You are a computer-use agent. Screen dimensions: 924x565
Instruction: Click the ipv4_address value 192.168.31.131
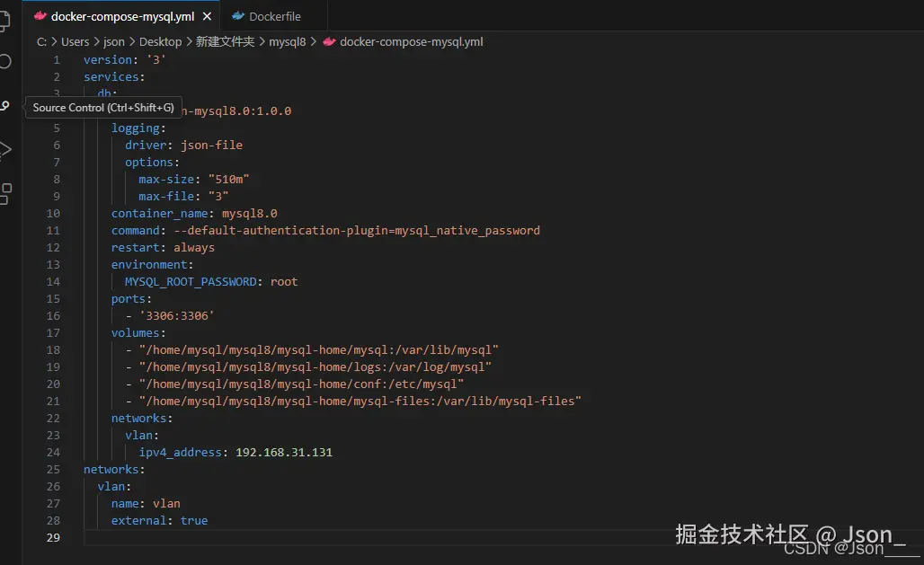pyautogui.click(x=284, y=453)
